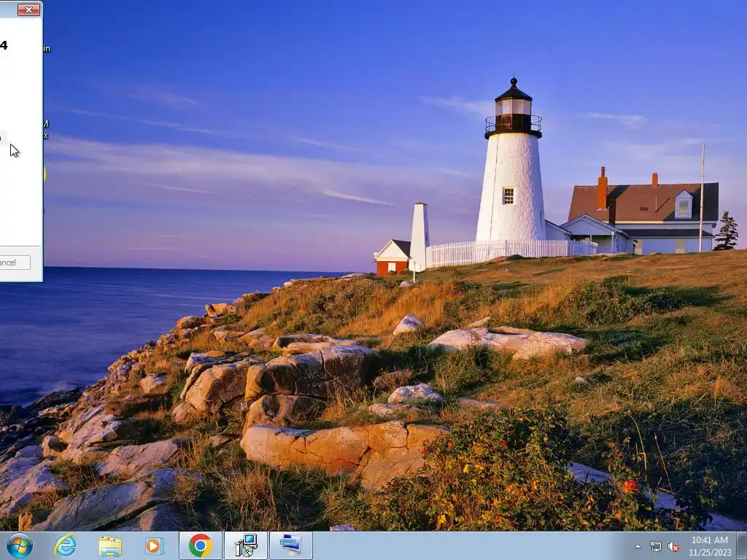Click the Cancel button in the dialog
This screenshot has width=747, height=560.
(x=15, y=262)
